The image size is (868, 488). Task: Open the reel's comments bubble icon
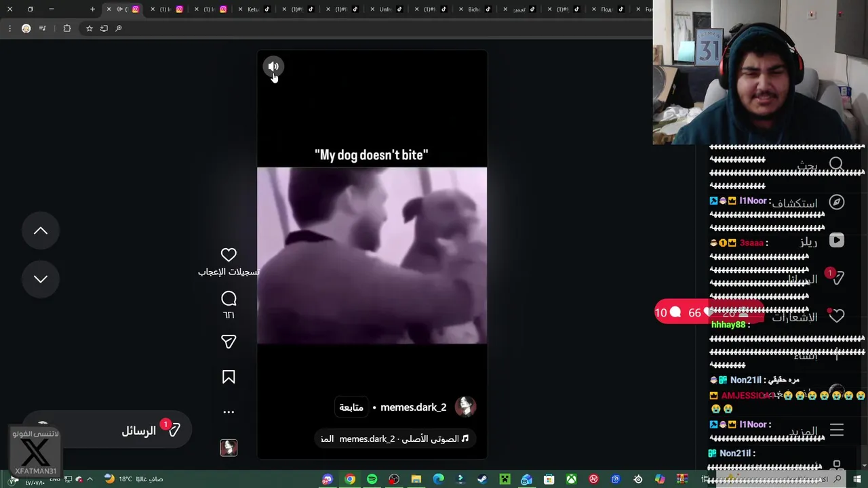229,299
